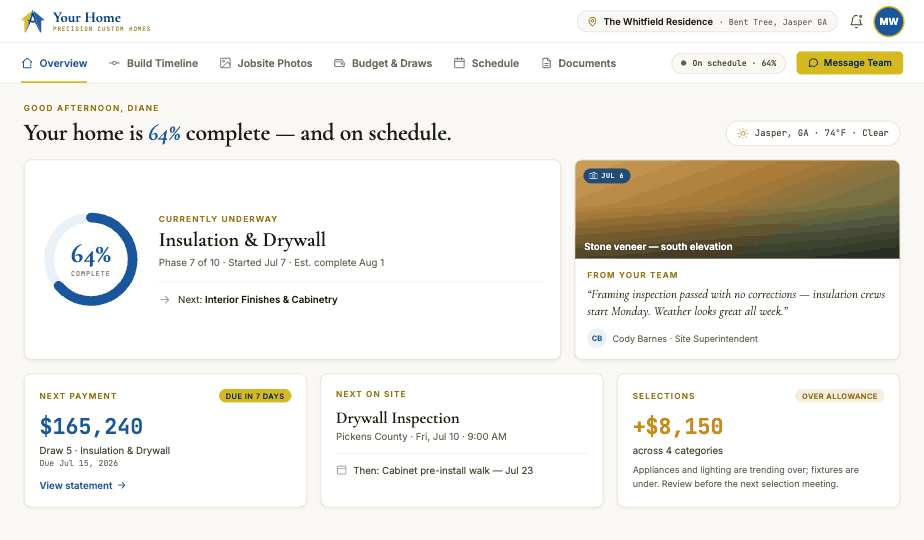Click the Jasper, GA weather pill

[813, 133]
